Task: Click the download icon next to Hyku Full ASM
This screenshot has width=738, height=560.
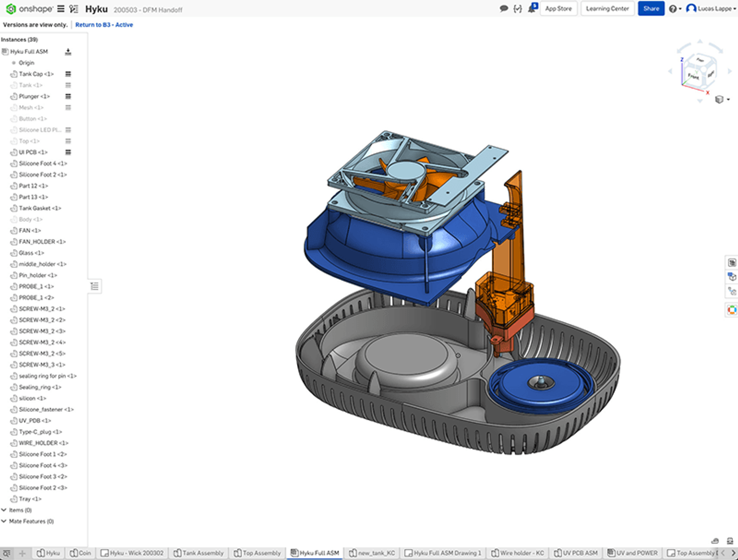Action: click(x=68, y=52)
